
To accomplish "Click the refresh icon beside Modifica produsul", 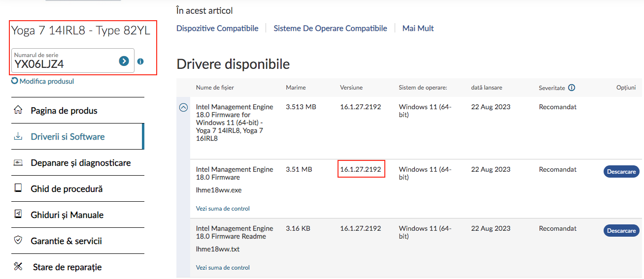I will [x=15, y=81].
